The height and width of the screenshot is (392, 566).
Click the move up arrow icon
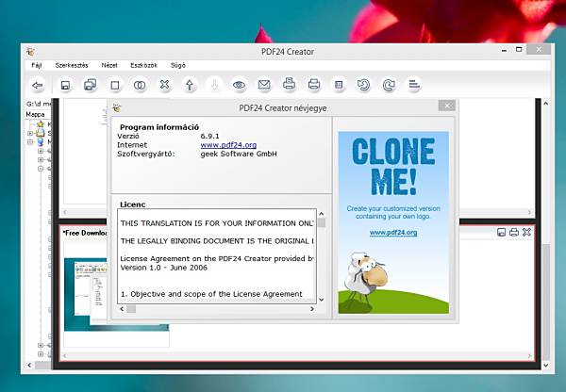tap(190, 86)
